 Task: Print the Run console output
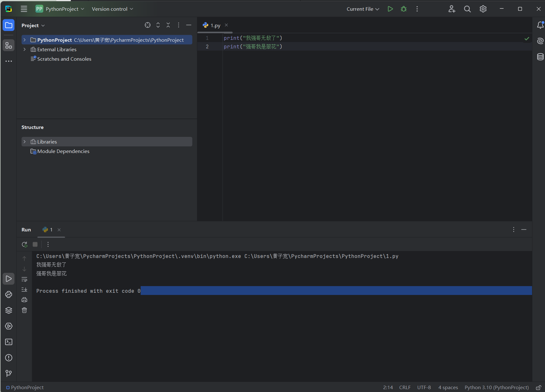(x=24, y=300)
